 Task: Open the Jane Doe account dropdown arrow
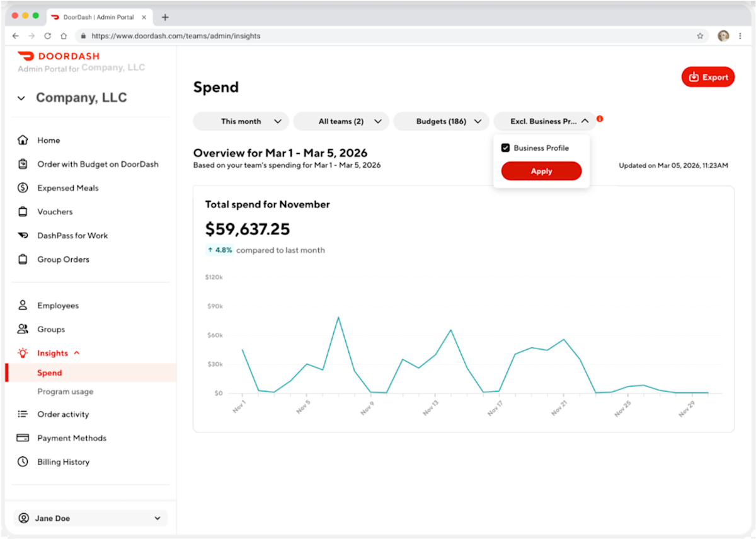[x=157, y=518]
